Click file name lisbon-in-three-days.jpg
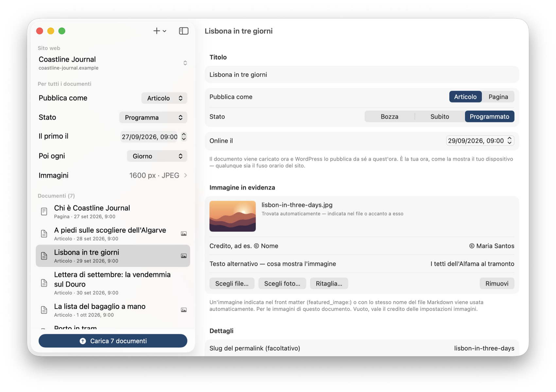Screen dimensions: 556x392 297,205
